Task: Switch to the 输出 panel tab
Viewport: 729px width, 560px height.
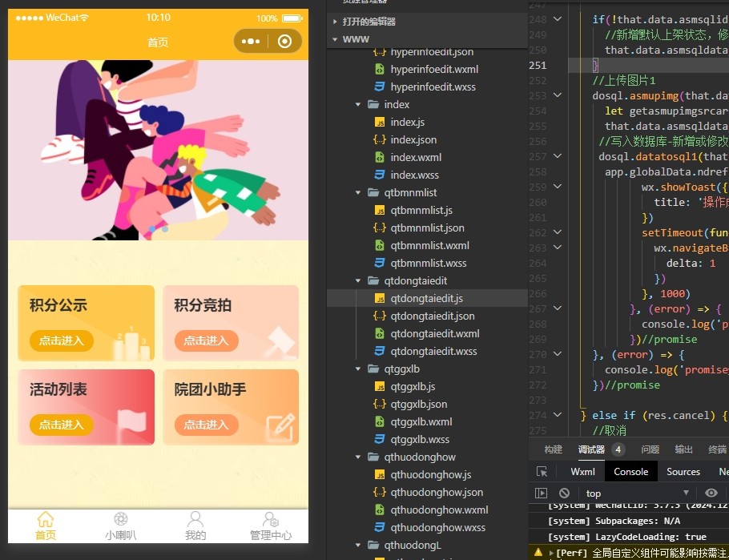Action: pyautogui.click(x=683, y=449)
